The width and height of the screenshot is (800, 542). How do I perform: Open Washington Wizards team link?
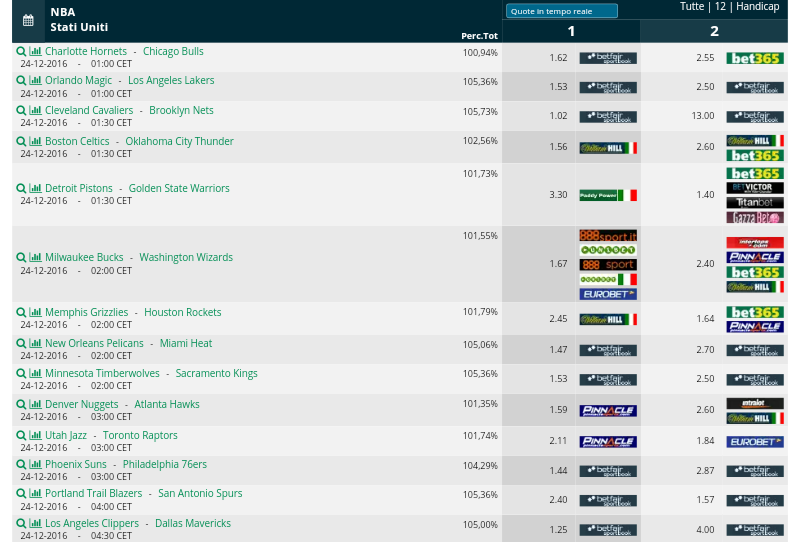tap(186, 257)
